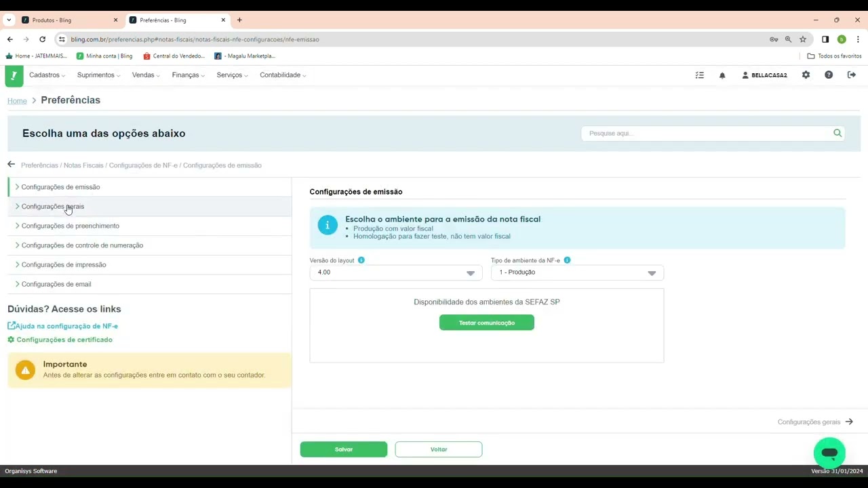Click info icon next to Versão do layout
Screen dimensions: 868x488
click(x=361, y=260)
